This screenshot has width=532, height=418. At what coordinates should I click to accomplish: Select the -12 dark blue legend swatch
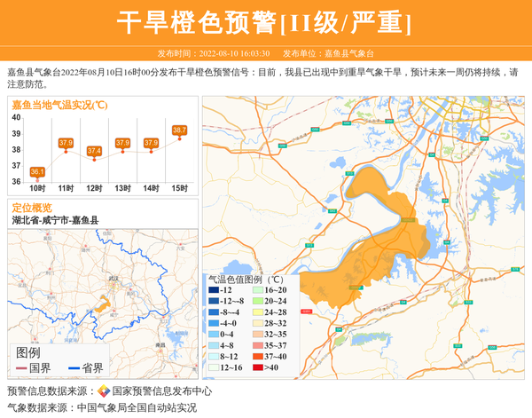(213, 290)
